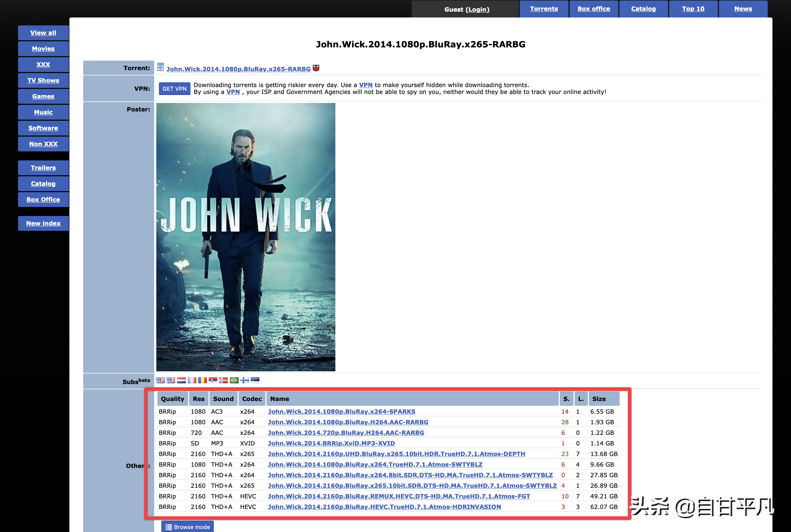The height and width of the screenshot is (532, 791).
Task: Select the Brazilian flag subtitle icon
Action: (x=234, y=380)
